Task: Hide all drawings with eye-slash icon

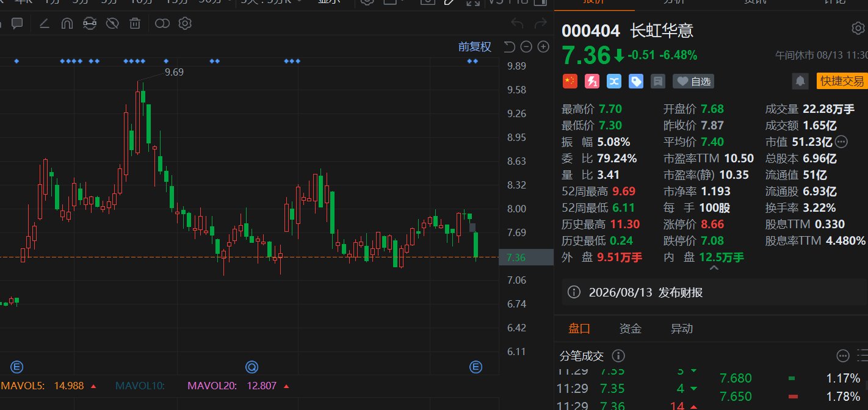Action: tap(112, 24)
